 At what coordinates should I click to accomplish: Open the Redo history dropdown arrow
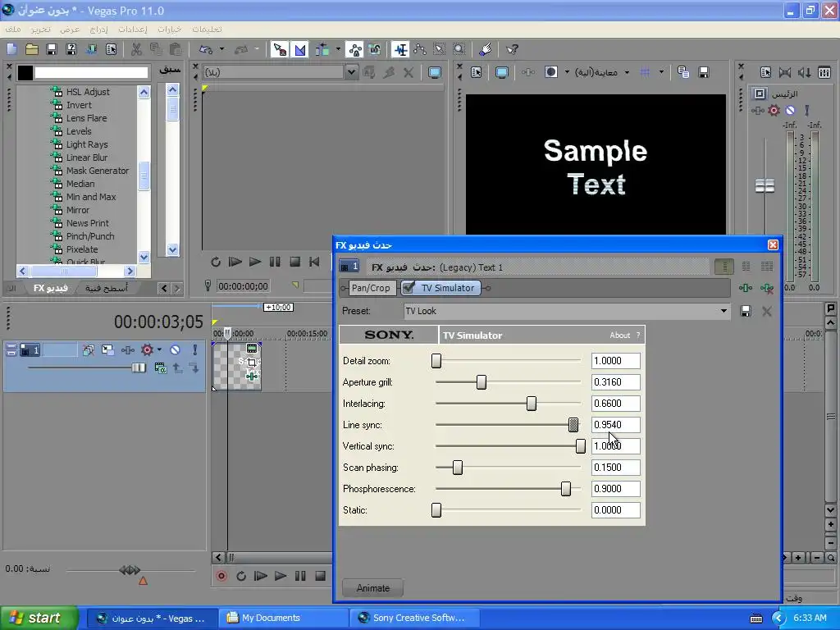click(257, 50)
